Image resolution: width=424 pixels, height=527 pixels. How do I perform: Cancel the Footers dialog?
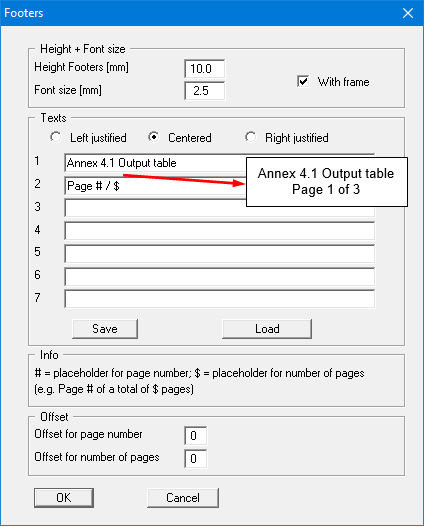[x=183, y=498]
